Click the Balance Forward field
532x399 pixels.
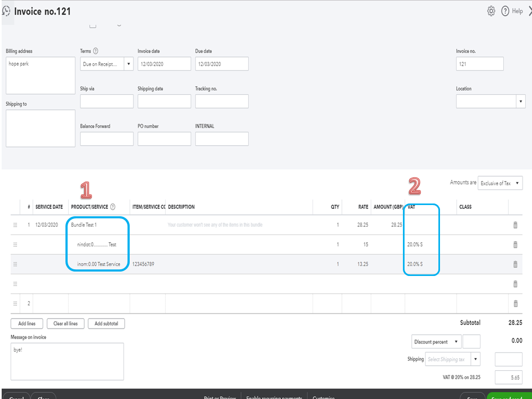point(107,139)
